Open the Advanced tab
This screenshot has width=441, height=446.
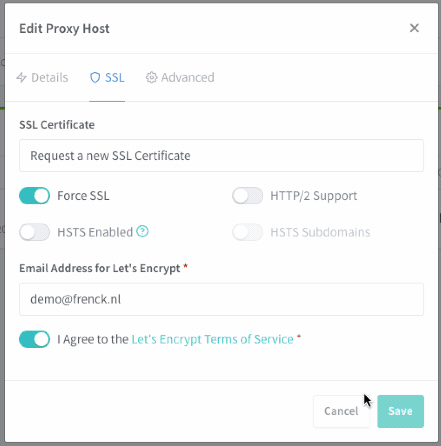(x=180, y=77)
